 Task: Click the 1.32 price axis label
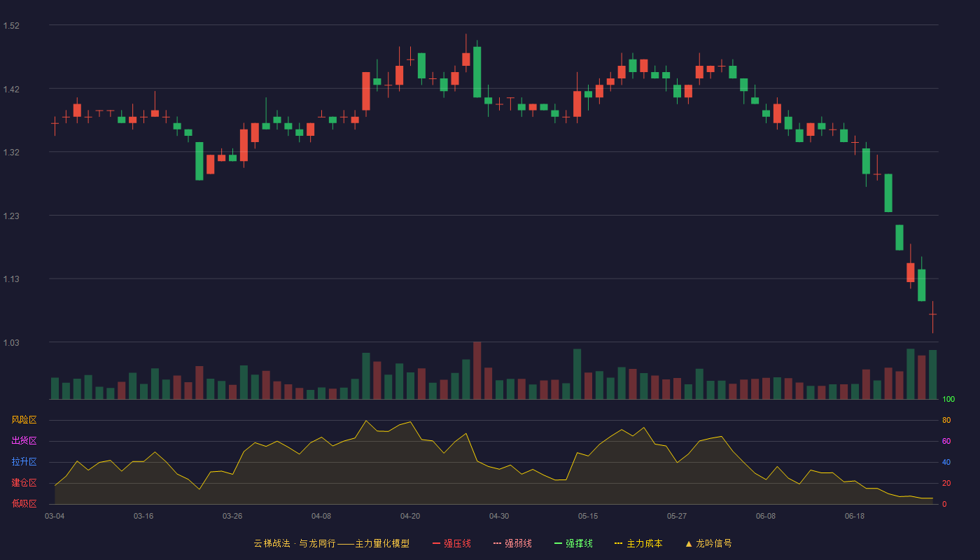click(11, 153)
